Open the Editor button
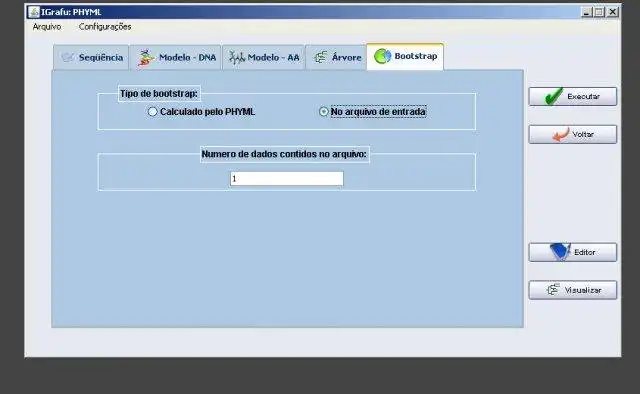The height and width of the screenshot is (394, 640). 573,252
